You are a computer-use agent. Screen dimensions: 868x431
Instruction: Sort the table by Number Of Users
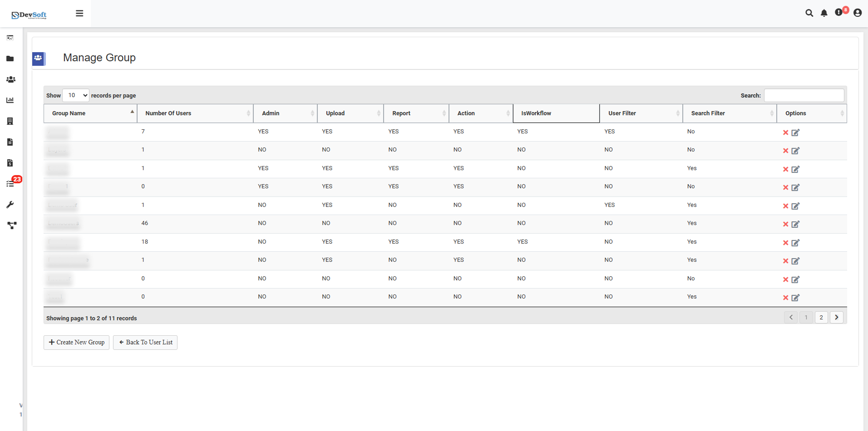click(x=195, y=113)
